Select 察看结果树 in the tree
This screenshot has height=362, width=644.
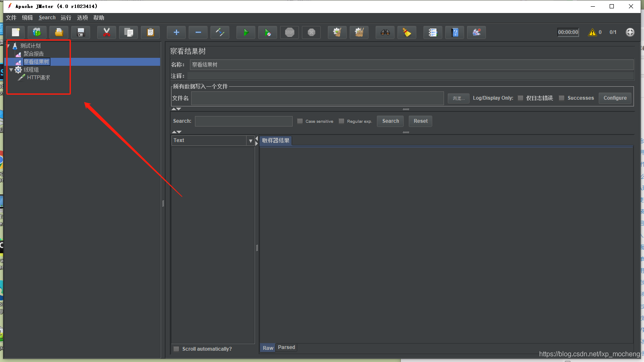tap(36, 62)
